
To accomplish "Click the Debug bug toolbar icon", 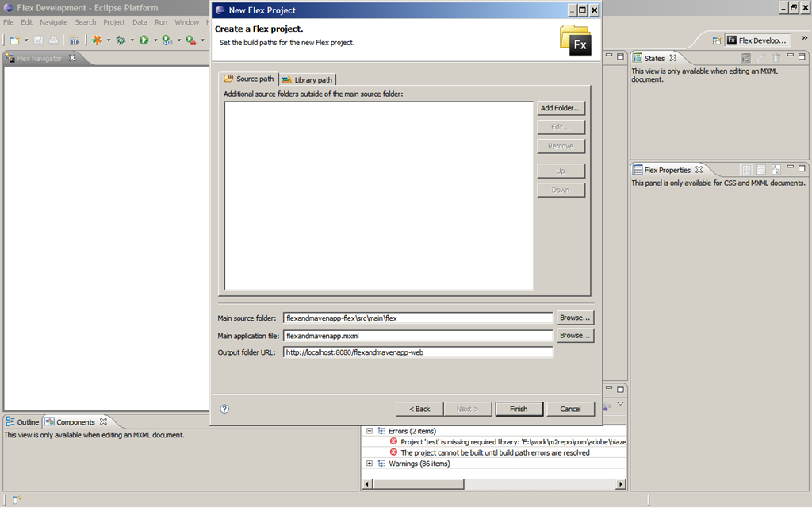I will coord(121,40).
